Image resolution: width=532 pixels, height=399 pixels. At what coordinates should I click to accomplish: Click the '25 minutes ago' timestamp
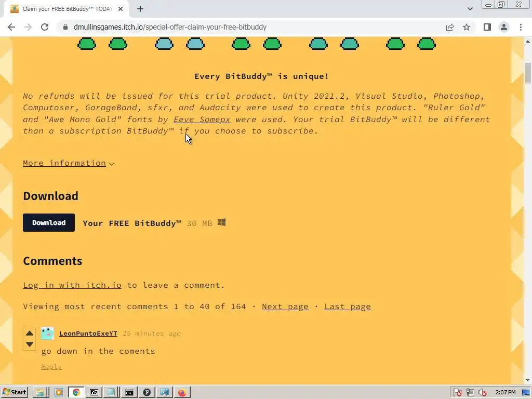click(152, 333)
